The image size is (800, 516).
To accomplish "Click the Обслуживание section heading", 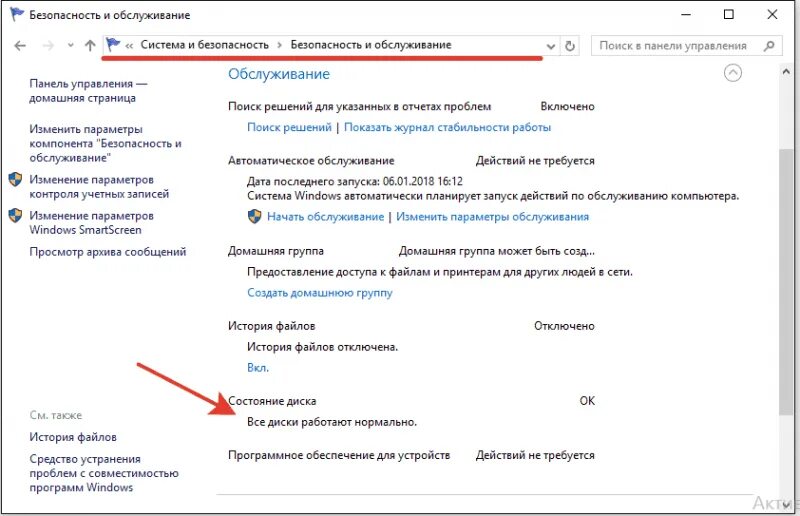I will [279, 74].
